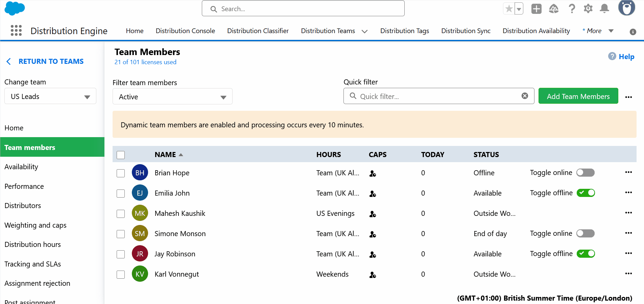644x304 pixels.
Task: Click the Help question mark icon in Team Members
Action: coord(612,56)
